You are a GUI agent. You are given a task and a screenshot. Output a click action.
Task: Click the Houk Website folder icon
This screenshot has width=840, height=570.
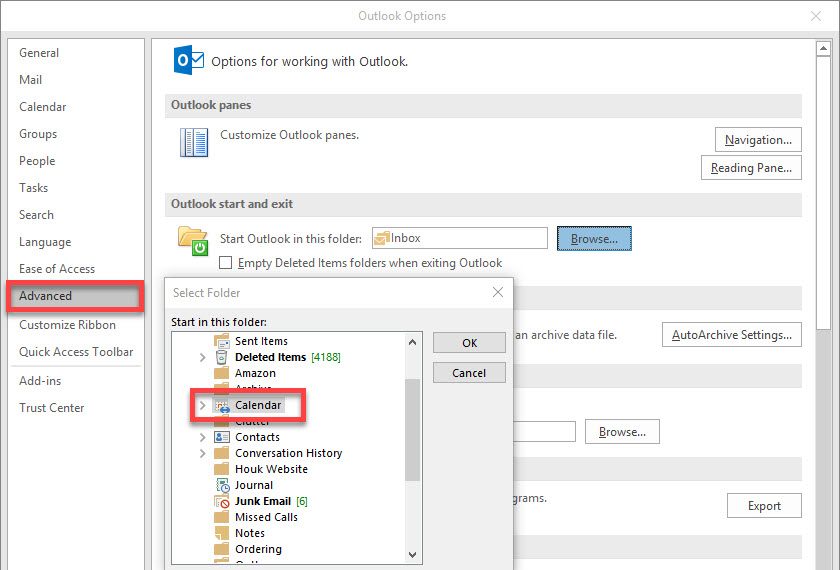click(x=222, y=469)
